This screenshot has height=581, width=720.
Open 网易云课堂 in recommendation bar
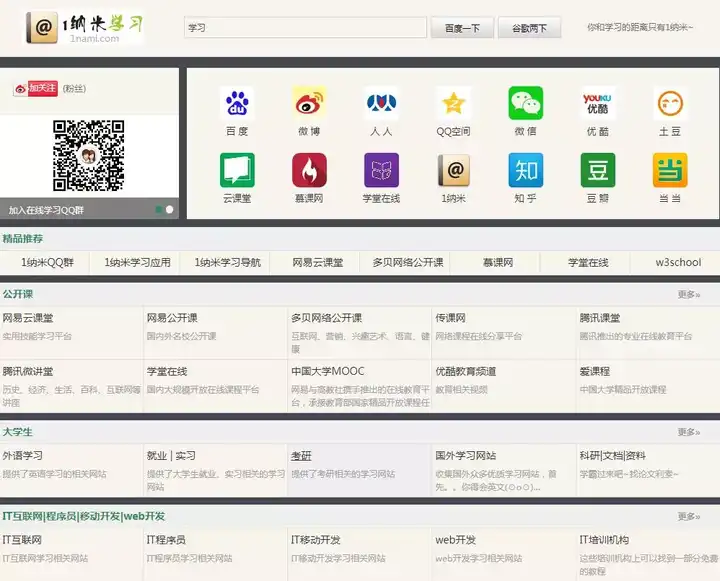317,263
